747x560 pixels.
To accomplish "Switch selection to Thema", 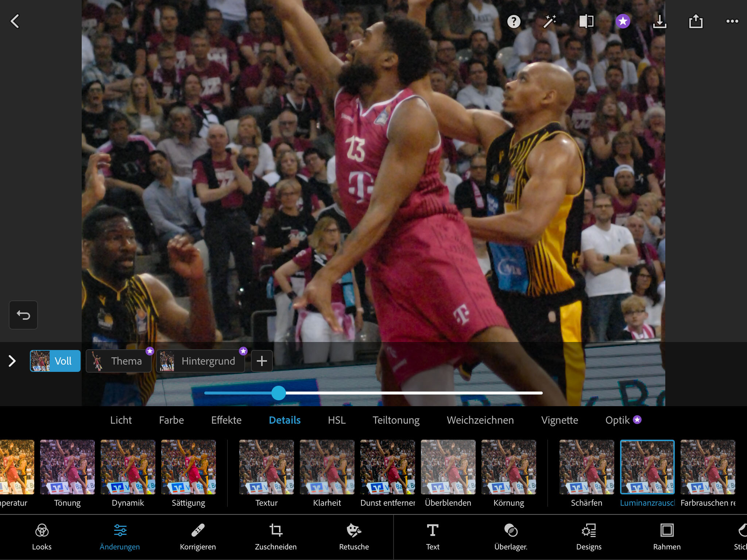I will [x=119, y=361].
